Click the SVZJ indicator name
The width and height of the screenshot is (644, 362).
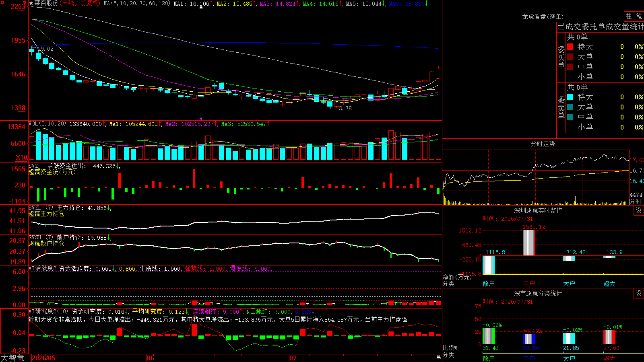click(x=35, y=166)
